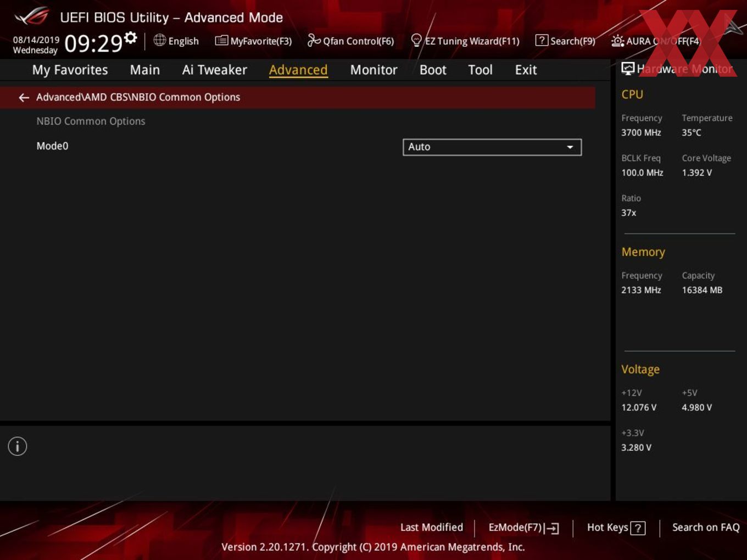Click the +12V value 12.076 V
The width and height of the screenshot is (747, 560).
(639, 407)
